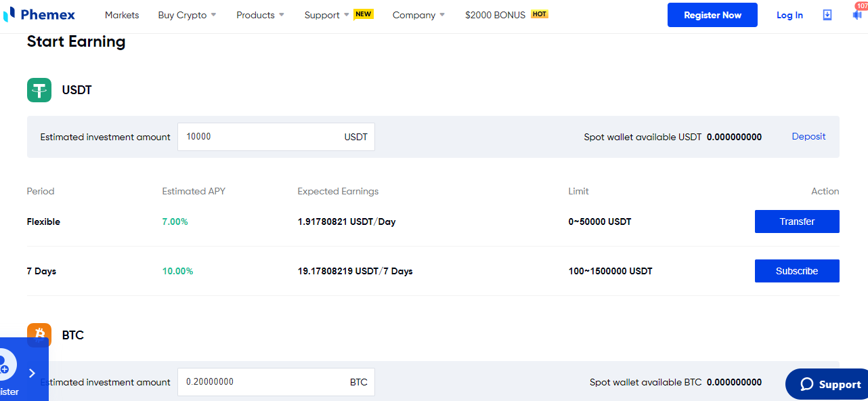Click the 19.17808219 USDT/7 Days earnings

click(355, 271)
